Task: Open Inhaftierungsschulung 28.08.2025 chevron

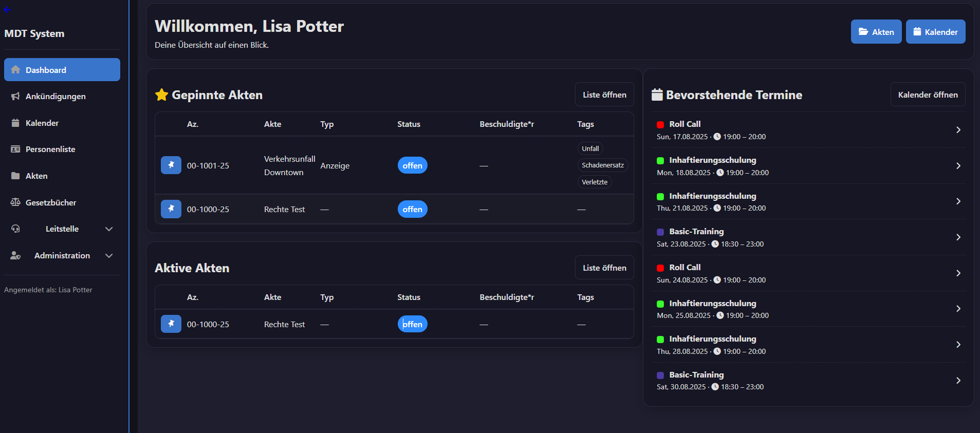Action: point(958,345)
